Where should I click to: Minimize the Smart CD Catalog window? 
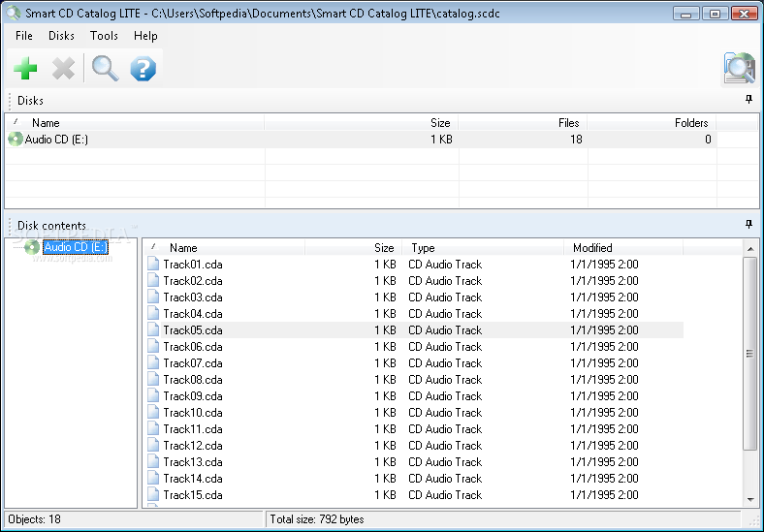tap(686, 14)
